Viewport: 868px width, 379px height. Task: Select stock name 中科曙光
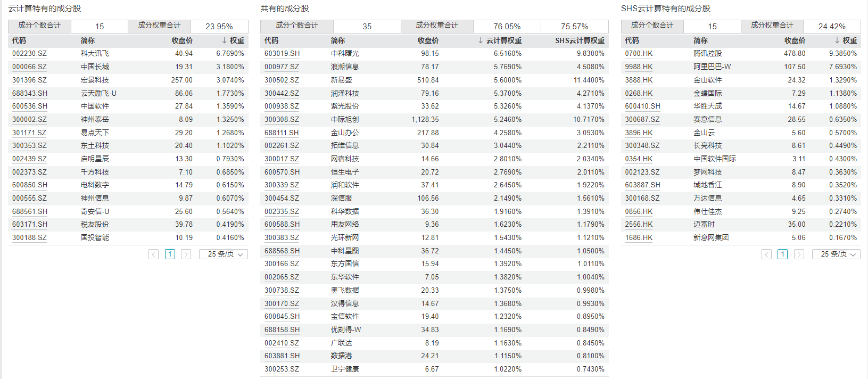pos(345,54)
